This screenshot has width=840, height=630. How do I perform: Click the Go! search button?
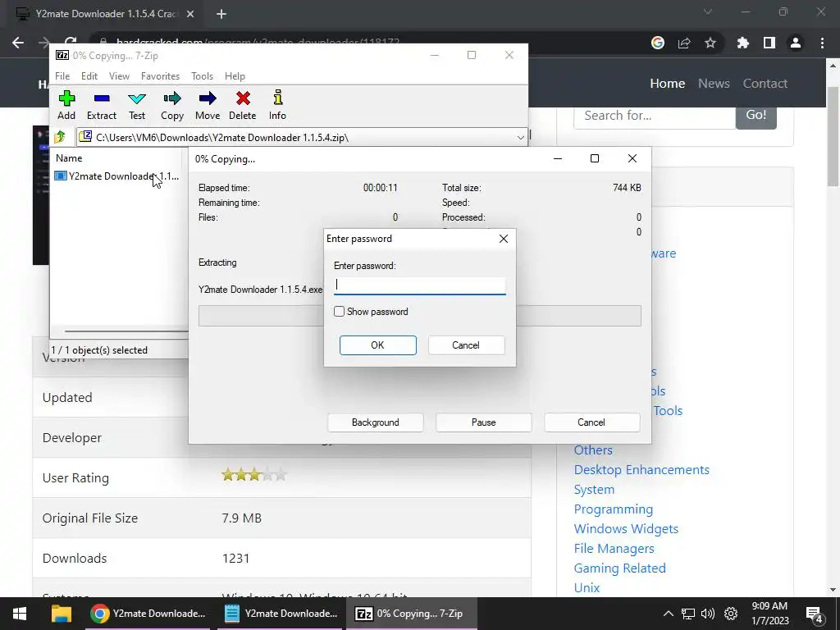(756, 115)
